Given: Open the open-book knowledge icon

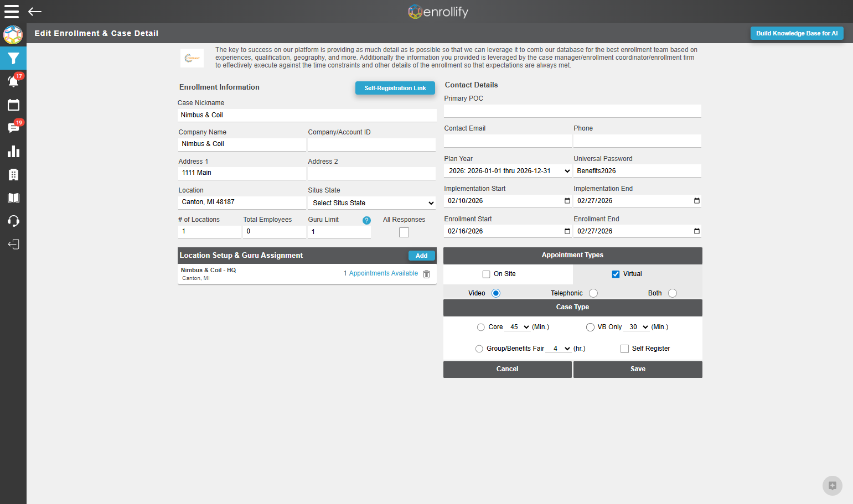Looking at the screenshot, I should 13,198.
